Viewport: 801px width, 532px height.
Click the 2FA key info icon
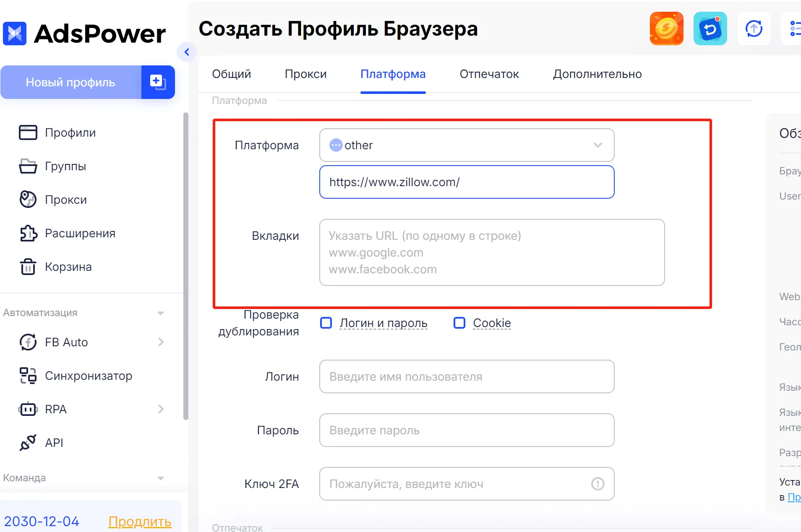pos(597,484)
